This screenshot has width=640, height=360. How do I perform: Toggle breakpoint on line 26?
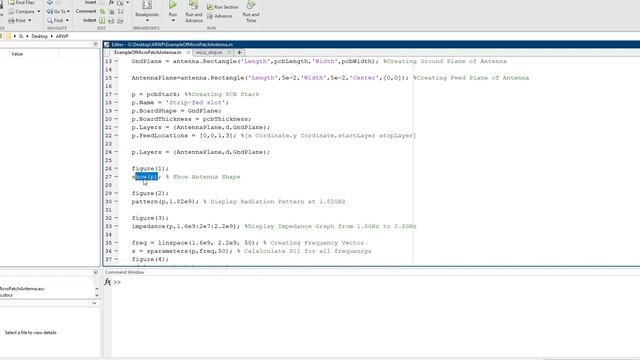point(116,169)
